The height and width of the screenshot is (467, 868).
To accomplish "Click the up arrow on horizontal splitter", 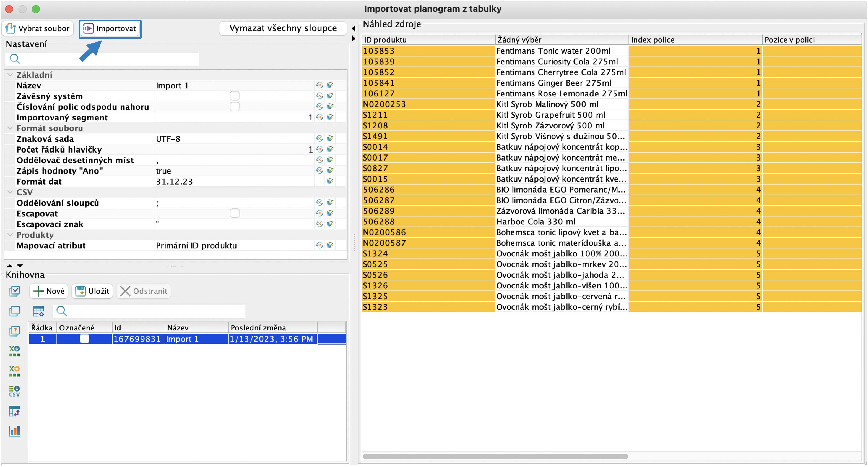I will coord(10,266).
